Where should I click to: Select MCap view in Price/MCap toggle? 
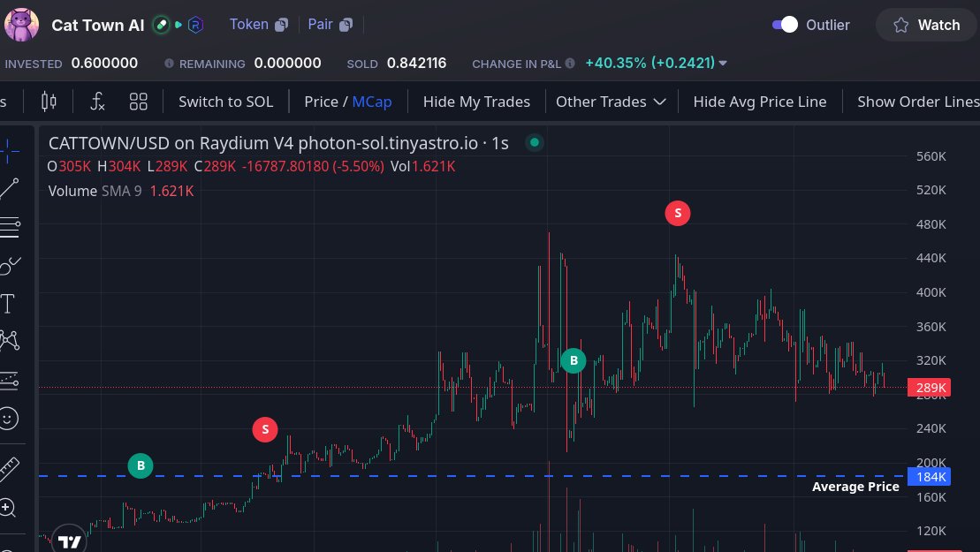click(372, 102)
